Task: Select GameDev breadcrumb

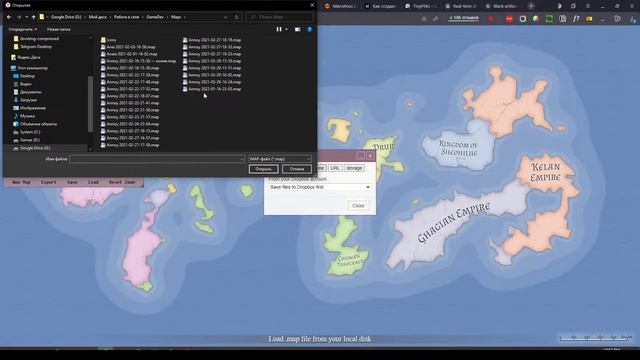Action: pos(155,17)
